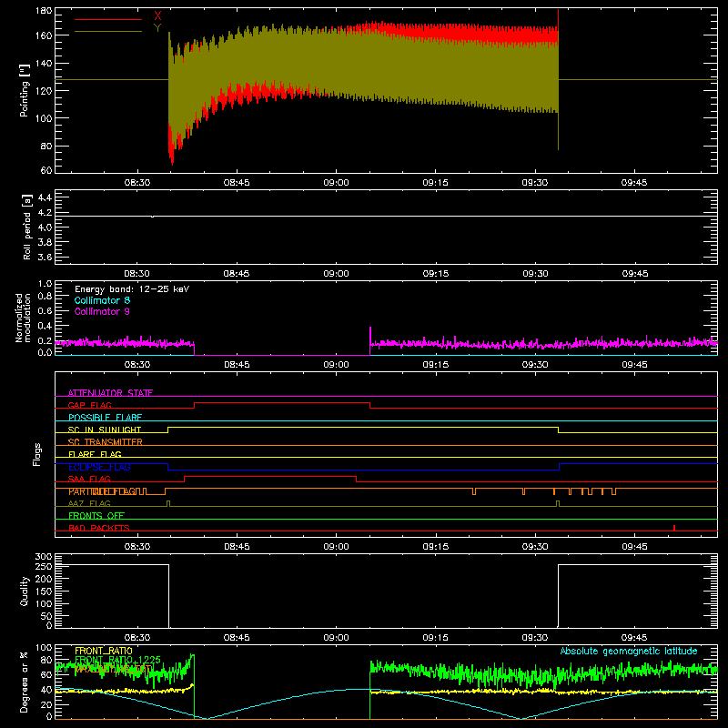
Task: Click the red BAD_PACKETS spike near 09:50
Action: point(674,528)
